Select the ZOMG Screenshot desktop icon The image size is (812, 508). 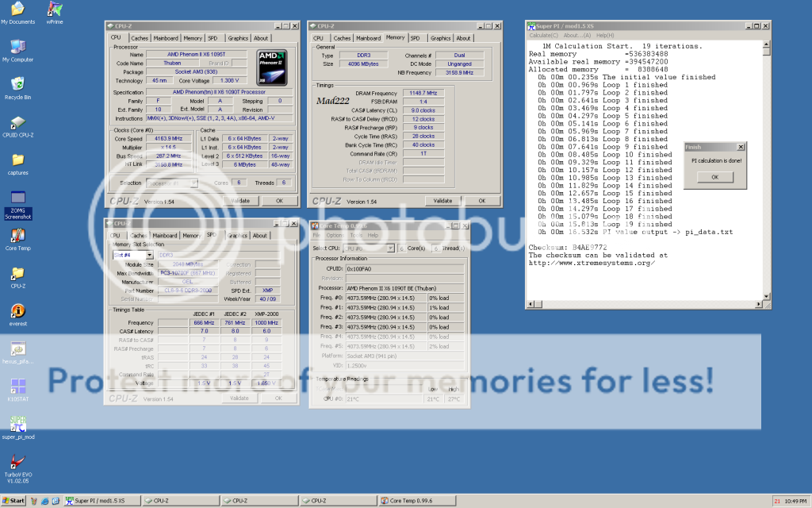[x=17, y=198]
